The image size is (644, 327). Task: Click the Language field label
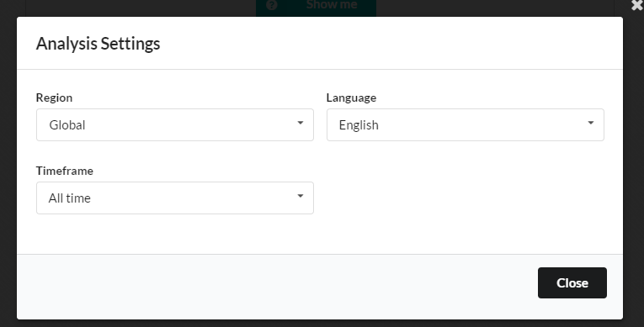[351, 98]
